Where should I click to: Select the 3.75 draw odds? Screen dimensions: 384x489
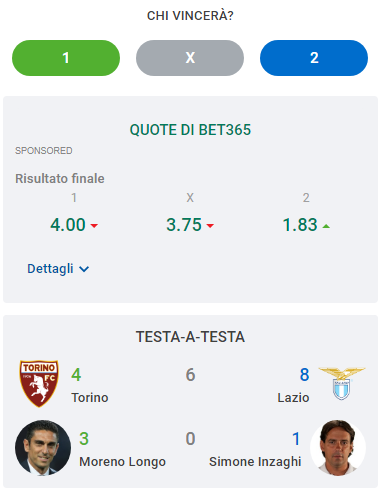pos(184,225)
